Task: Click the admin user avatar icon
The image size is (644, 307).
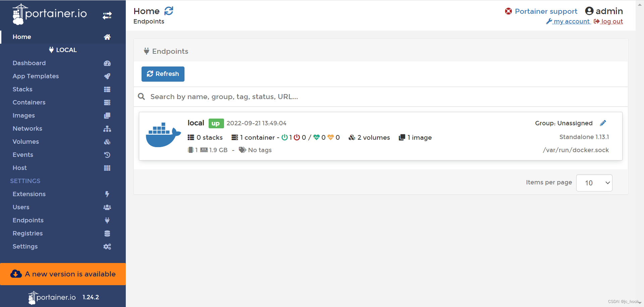Action: (x=589, y=11)
